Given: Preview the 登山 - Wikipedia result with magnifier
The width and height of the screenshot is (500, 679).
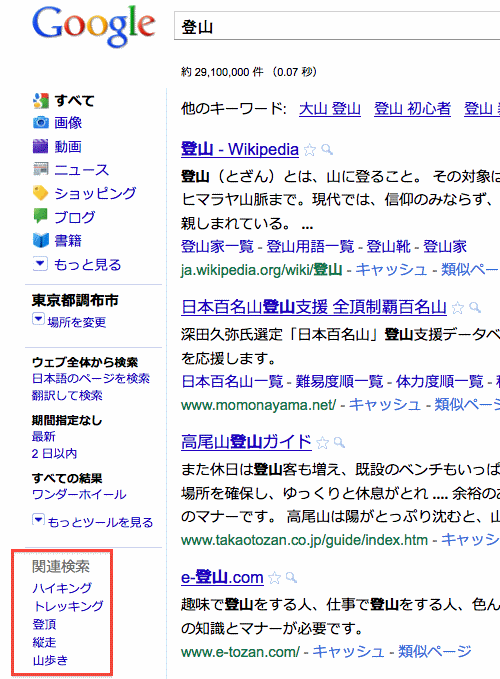Looking at the screenshot, I should pyautogui.click(x=327, y=150).
